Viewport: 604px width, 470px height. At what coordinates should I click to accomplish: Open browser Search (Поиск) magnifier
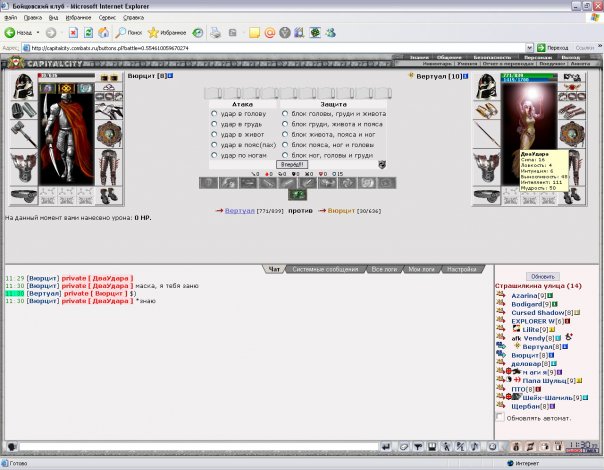(129, 33)
